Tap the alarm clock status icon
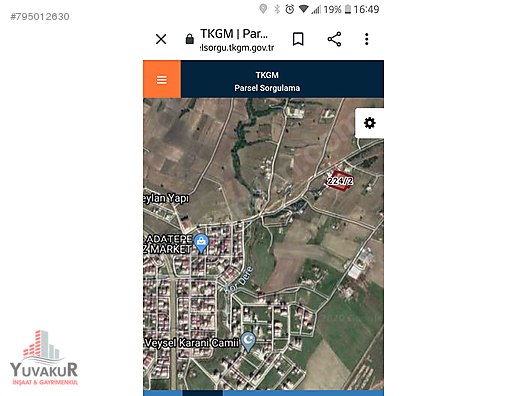Image resolution: width=528 pixels, height=396 pixels. point(290,9)
